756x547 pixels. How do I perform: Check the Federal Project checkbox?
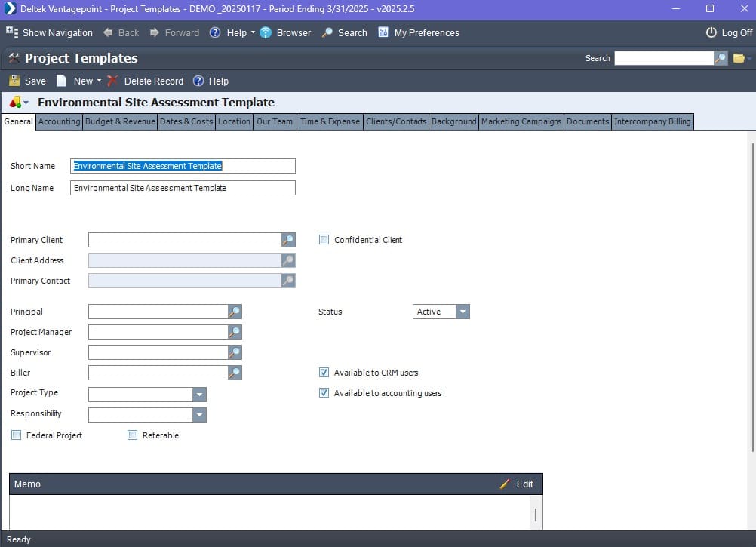tap(17, 435)
